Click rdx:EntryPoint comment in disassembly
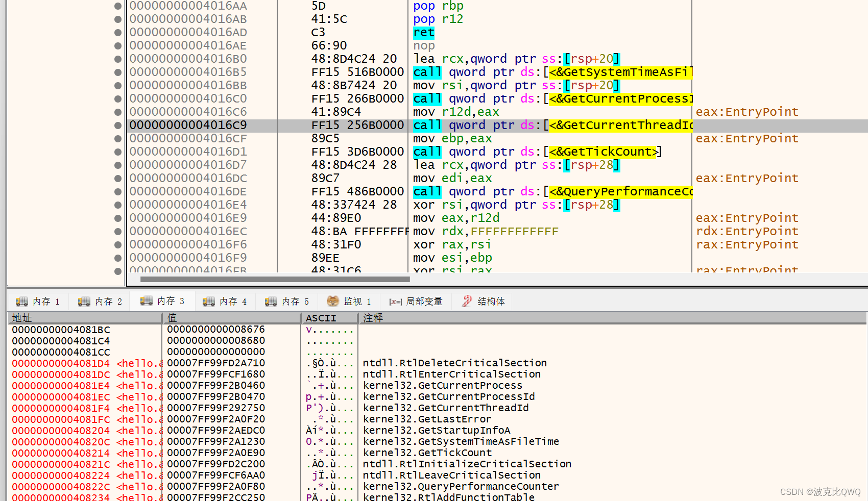The width and height of the screenshot is (868, 501). [746, 232]
